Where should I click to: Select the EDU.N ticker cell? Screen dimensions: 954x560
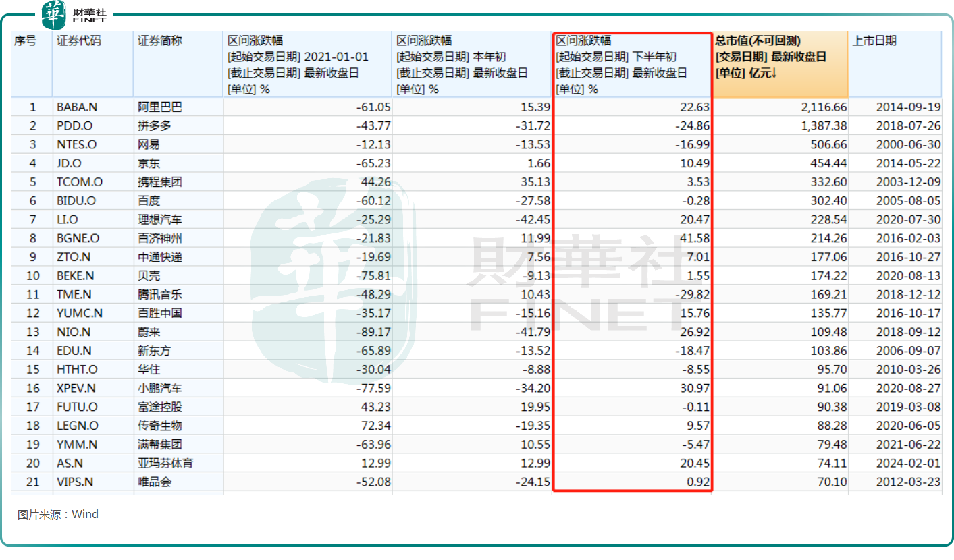93,351
